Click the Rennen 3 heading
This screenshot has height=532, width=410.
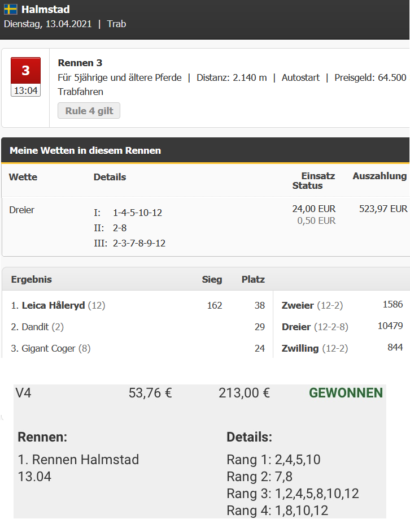pyautogui.click(x=80, y=63)
